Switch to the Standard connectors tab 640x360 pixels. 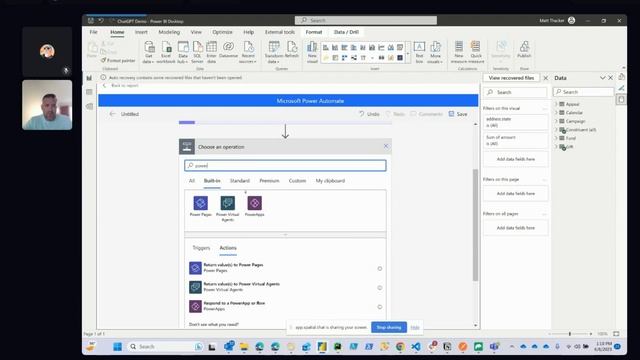pos(240,181)
